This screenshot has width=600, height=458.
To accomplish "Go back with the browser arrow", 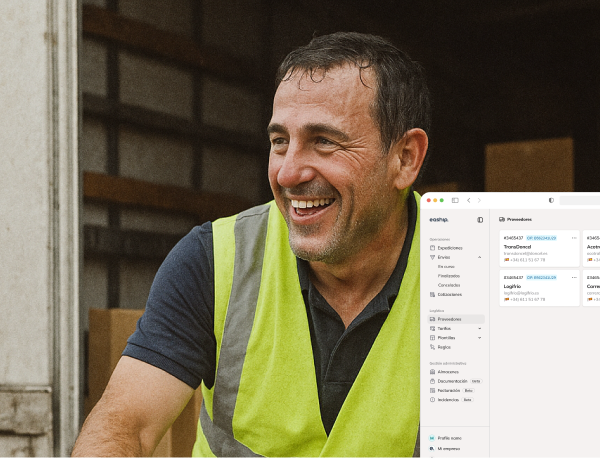I will (468, 200).
